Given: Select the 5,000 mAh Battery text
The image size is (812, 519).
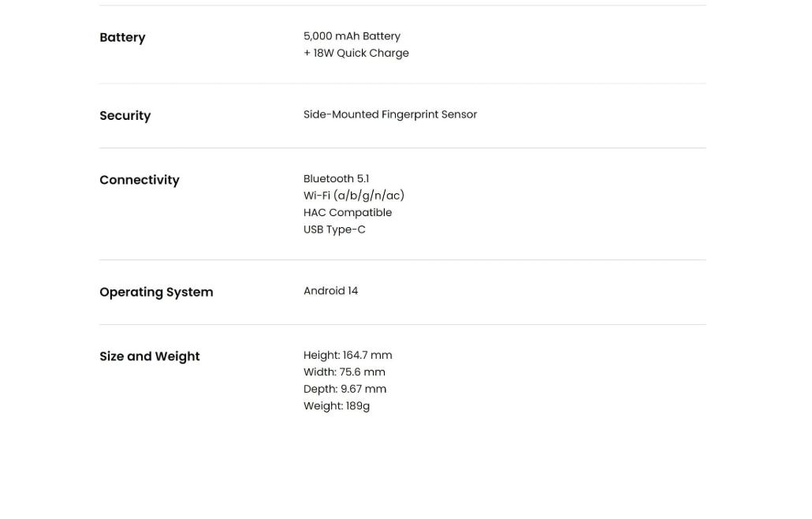Looking at the screenshot, I should click(352, 36).
